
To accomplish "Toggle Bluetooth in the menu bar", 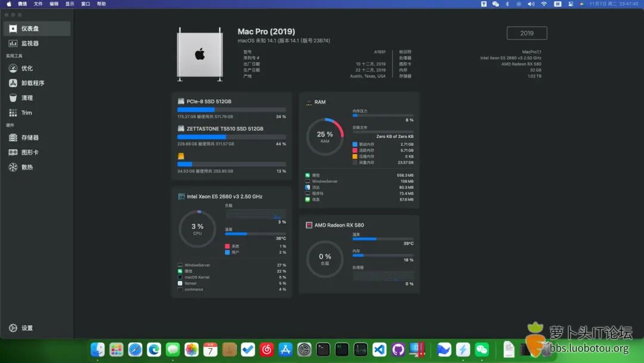I will (507, 4).
